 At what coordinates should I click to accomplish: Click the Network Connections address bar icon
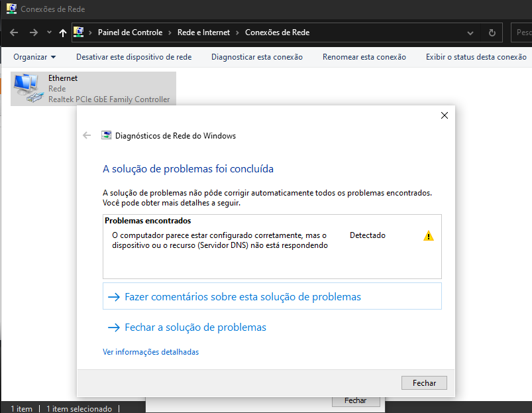pyautogui.click(x=79, y=32)
